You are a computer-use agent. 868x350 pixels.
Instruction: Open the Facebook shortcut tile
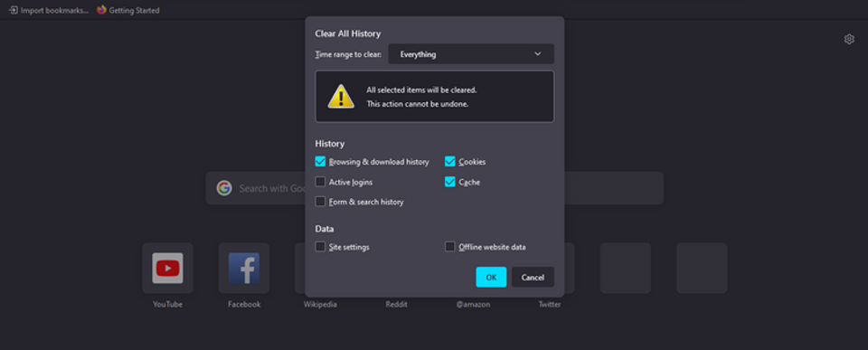point(243,268)
